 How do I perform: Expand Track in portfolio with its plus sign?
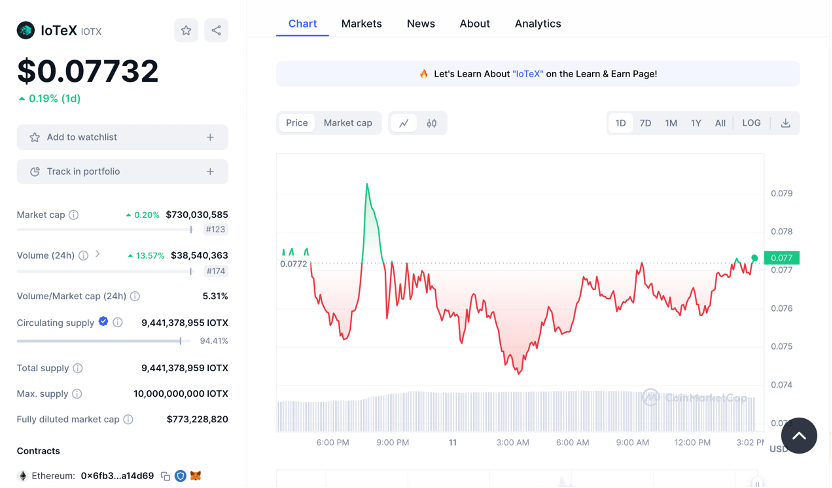[210, 171]
